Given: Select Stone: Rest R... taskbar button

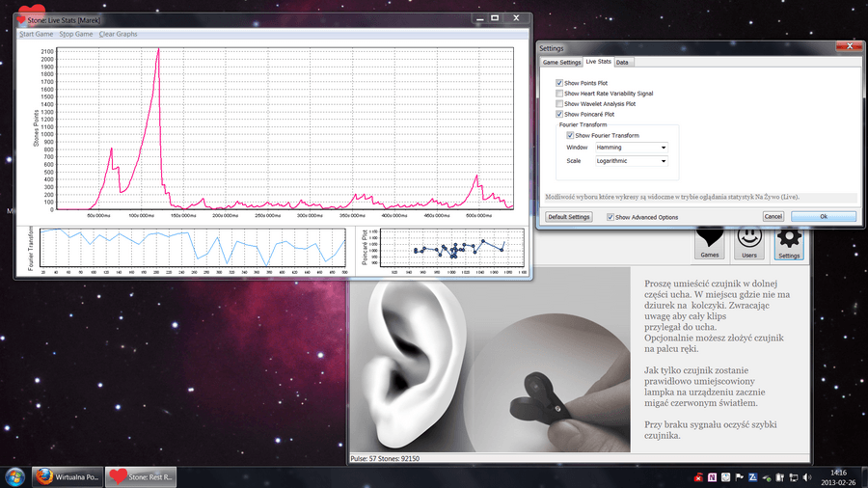Looking at the screenshot, I should click(x=141, y=477).
